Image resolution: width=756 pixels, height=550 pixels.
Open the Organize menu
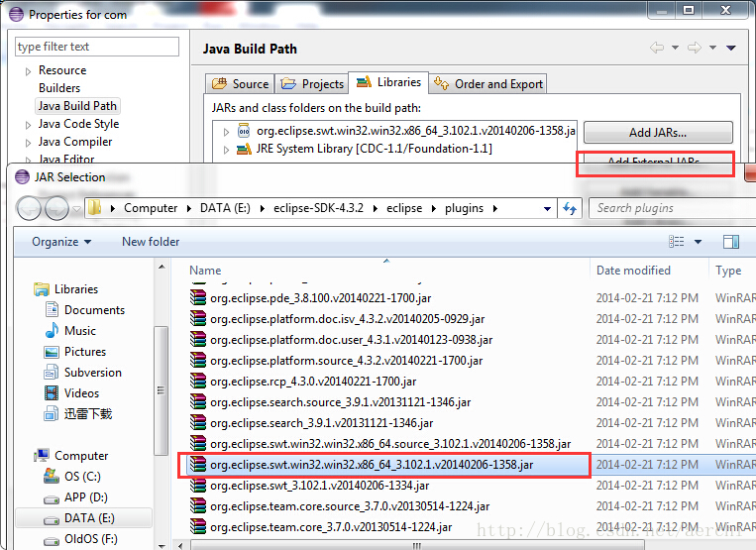click(61, 242)
